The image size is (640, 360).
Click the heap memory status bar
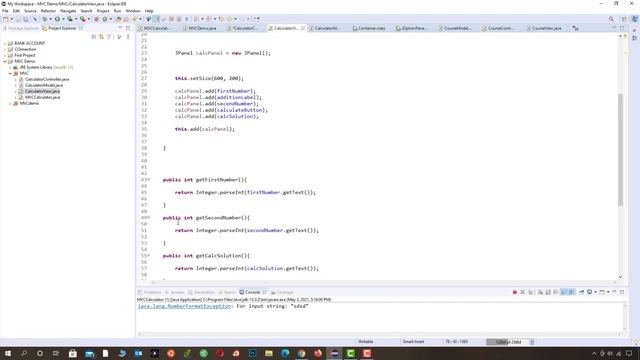pyautogui.click(x=507, y=342)
